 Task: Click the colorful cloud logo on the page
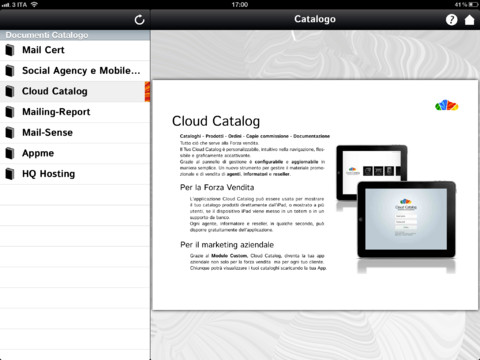coord(447,105)
